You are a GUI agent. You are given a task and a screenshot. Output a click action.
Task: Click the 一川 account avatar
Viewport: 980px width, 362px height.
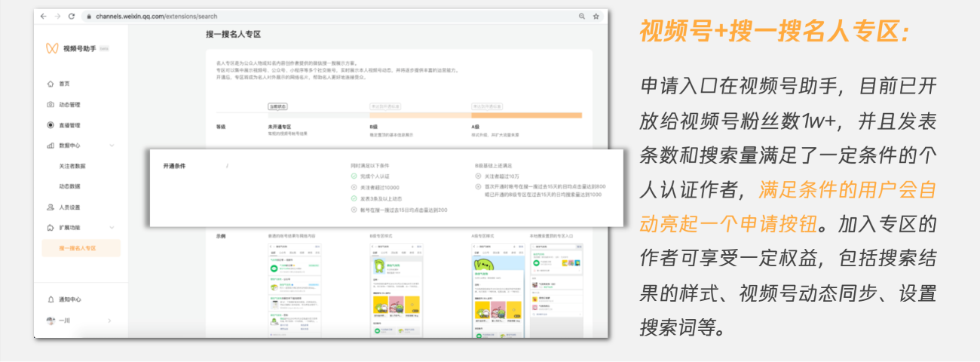click(x=51, y=321)
